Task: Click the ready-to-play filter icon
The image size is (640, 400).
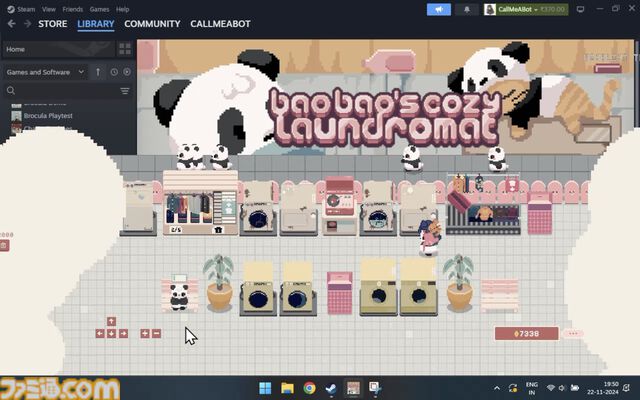Action: click(126, 72)
